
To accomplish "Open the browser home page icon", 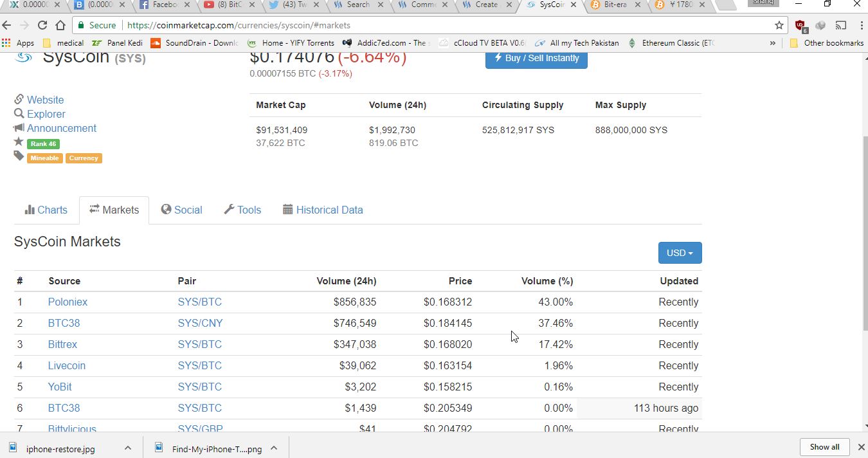I will click(x=60, y=26).
